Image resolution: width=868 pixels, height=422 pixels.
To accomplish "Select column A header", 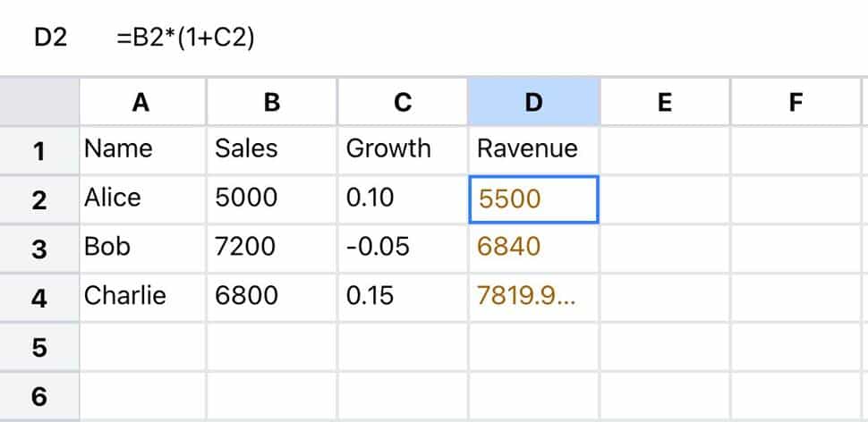I will [141, 102].
